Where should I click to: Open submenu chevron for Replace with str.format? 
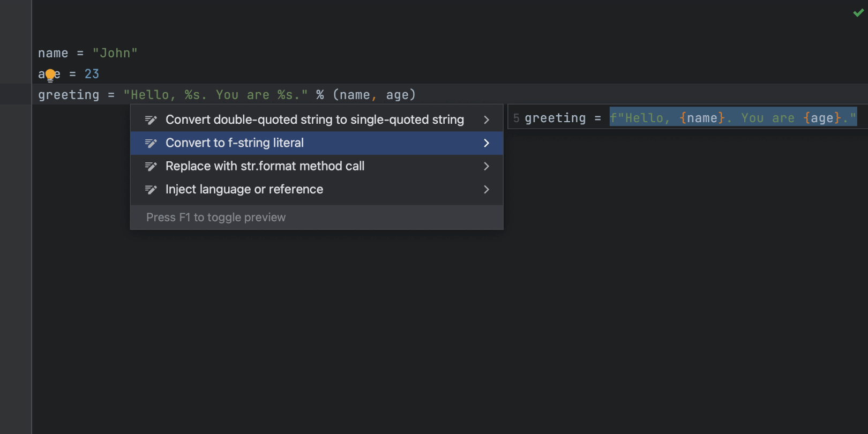click(487, 167)
